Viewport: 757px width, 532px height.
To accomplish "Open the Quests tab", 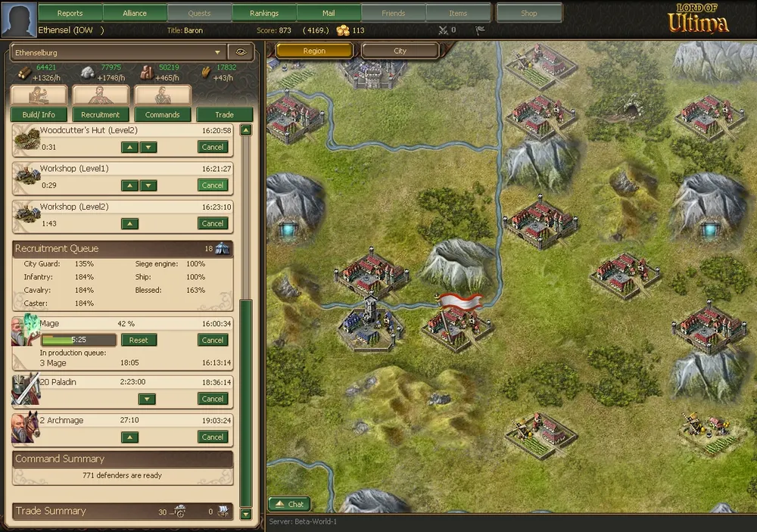I will pyautogui.click(x=199, y=13).
